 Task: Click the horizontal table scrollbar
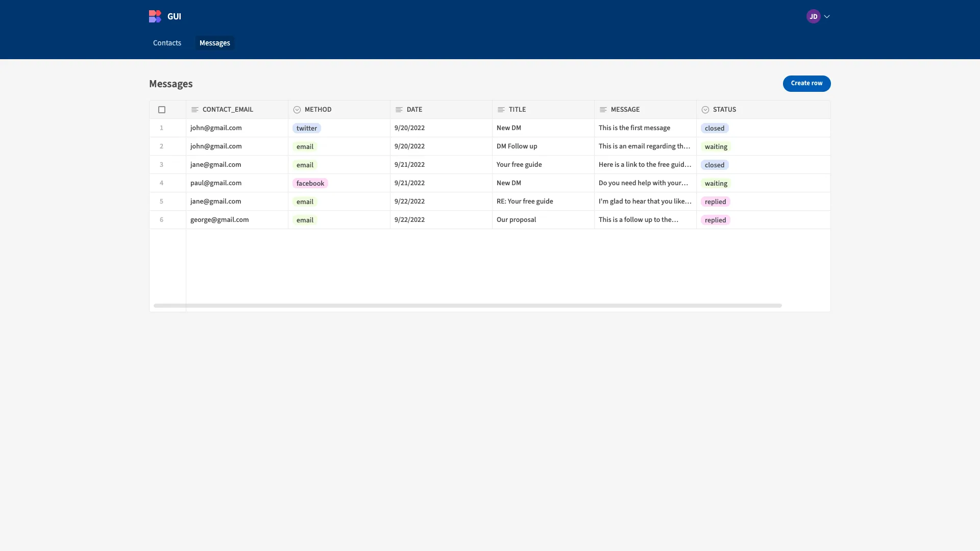pos(468,306)
